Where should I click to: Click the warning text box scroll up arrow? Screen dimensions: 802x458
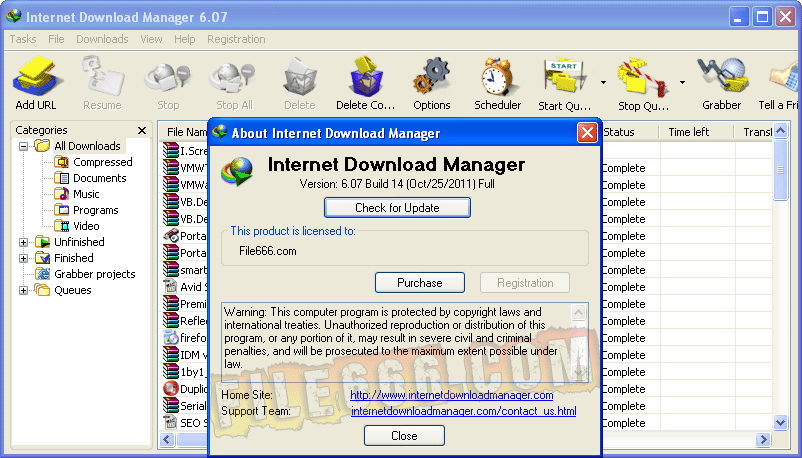[578, 312]
